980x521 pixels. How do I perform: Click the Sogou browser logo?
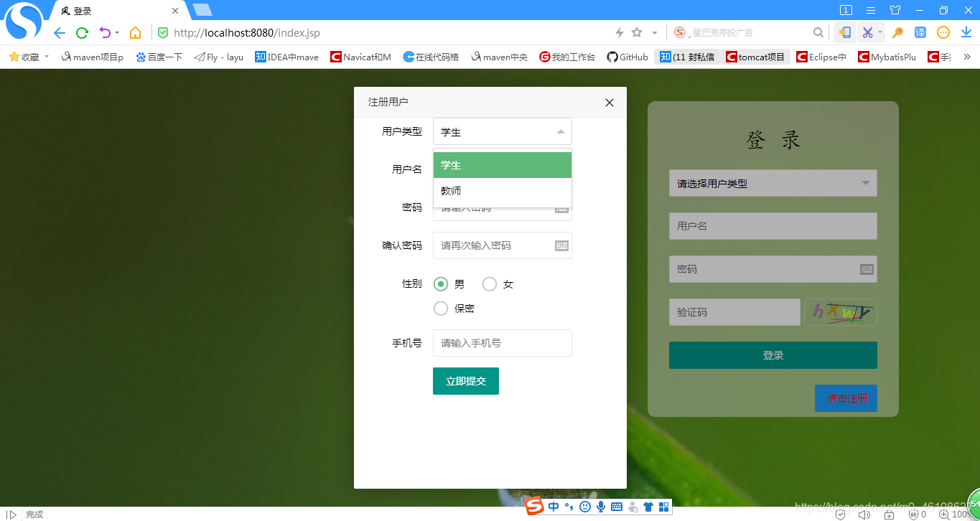pyautogui.click(x=24, y=22)
